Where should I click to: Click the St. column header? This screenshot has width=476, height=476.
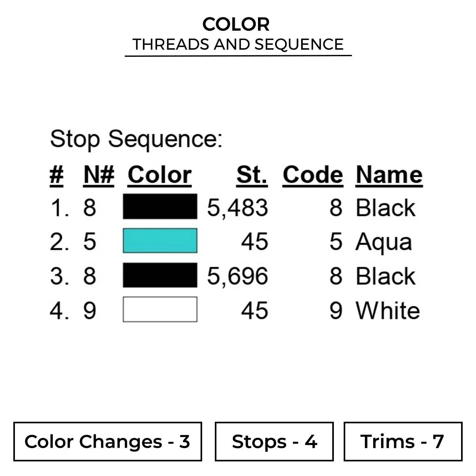tap(252, 175)
